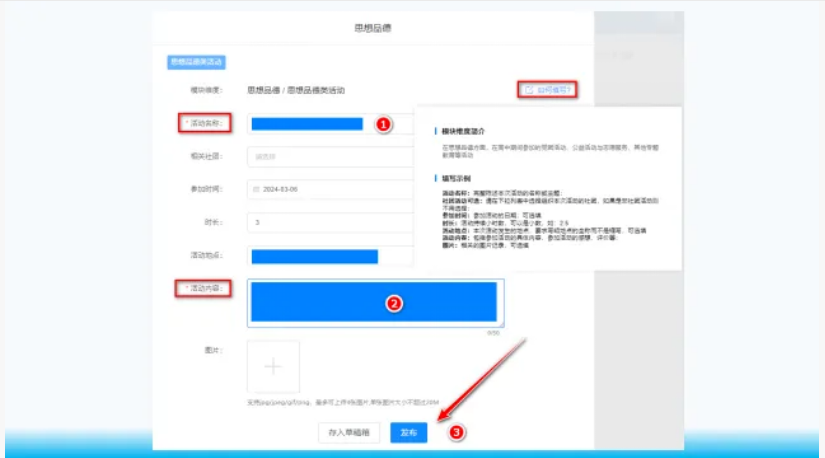The height and width of the screenshot is (458, 825).
Task: Open the 如何填写? help link
Action: tap(555, 90)
